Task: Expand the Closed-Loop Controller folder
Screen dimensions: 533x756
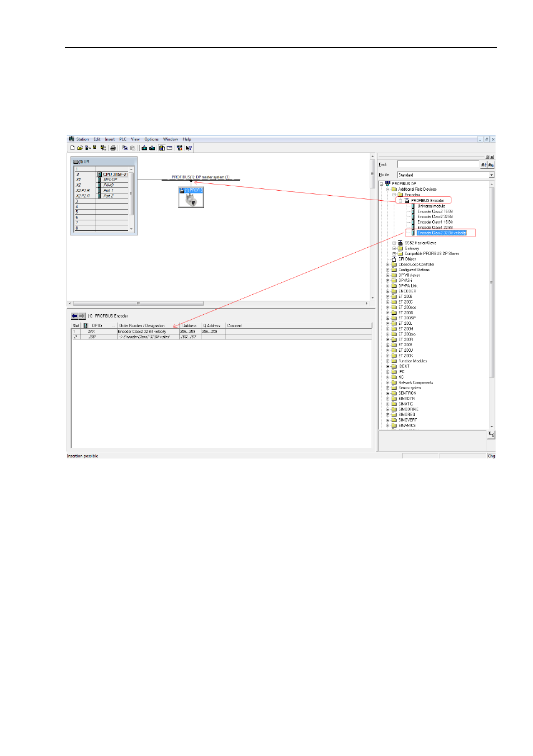Action: (388, 264)
